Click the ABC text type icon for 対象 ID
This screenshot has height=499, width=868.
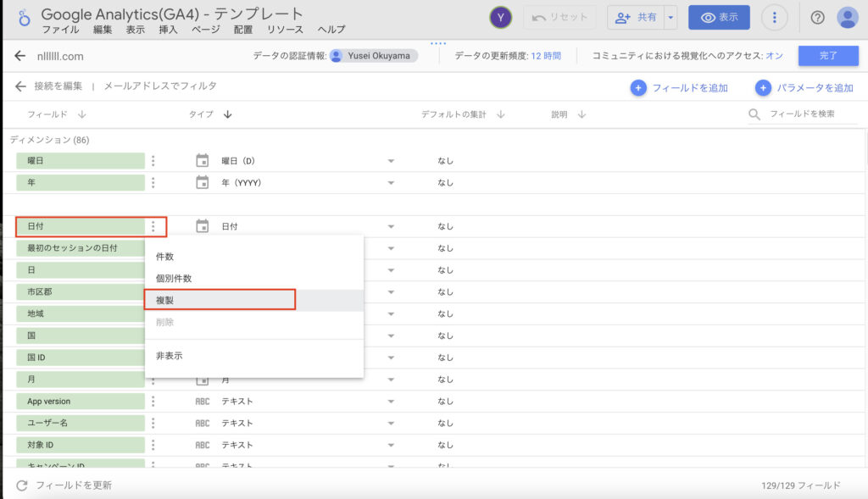(203, 445)
